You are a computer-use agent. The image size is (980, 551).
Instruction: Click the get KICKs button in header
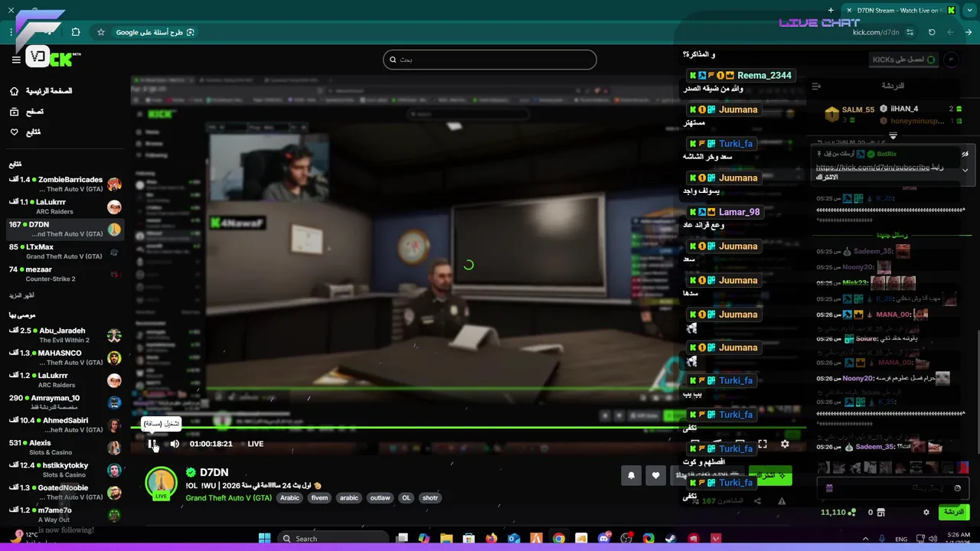tap(904, 60)
